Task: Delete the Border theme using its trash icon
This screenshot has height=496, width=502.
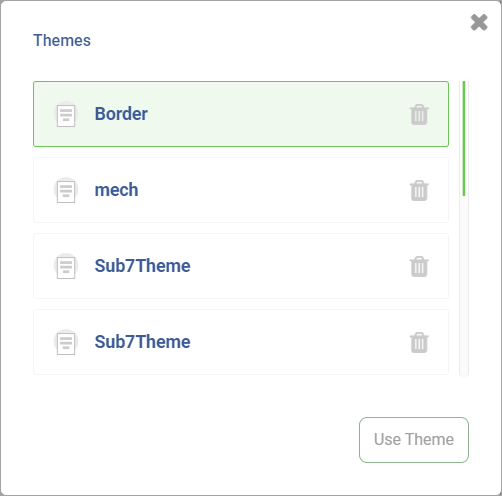Action: pyautogui.click(x=419, y=115)
